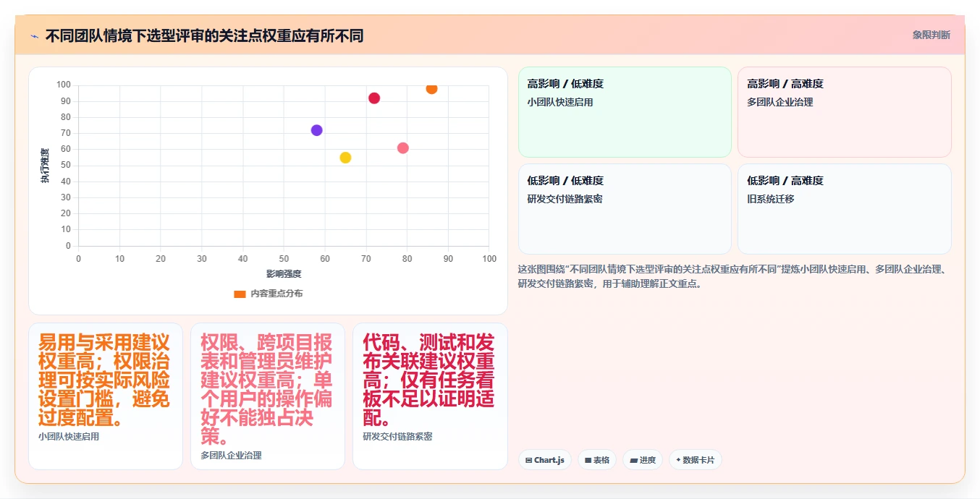980x499 pixels.
Task: Select the crimson red data point
Action: pos(374,98)
